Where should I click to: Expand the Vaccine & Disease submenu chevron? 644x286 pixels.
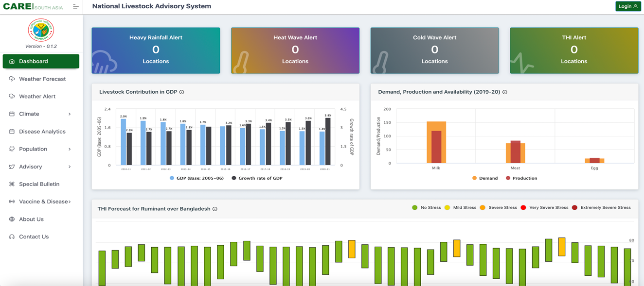70,202
